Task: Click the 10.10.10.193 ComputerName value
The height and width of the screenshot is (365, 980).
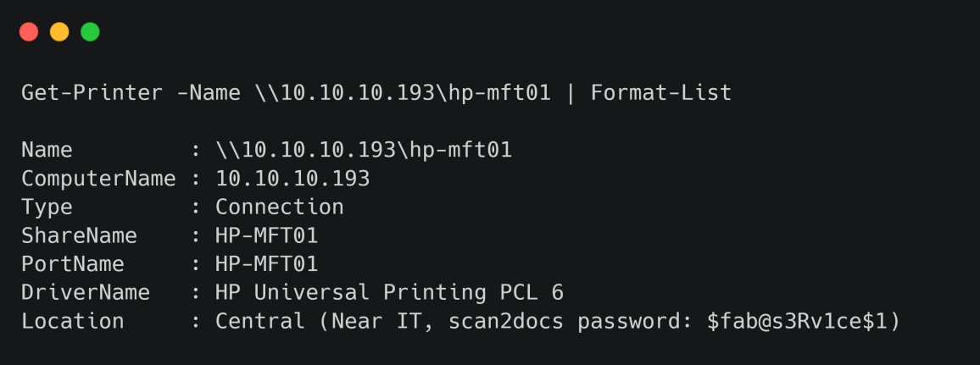Action: click(292, 179)
